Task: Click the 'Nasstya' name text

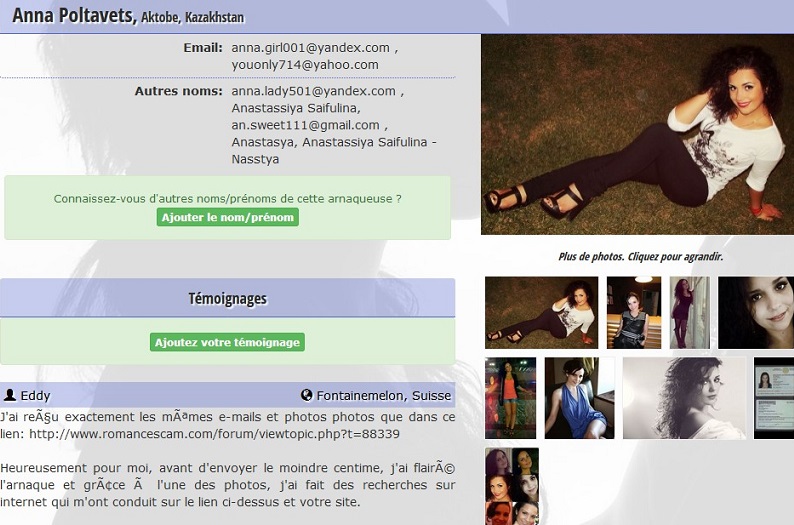Action: click(255, 159)
